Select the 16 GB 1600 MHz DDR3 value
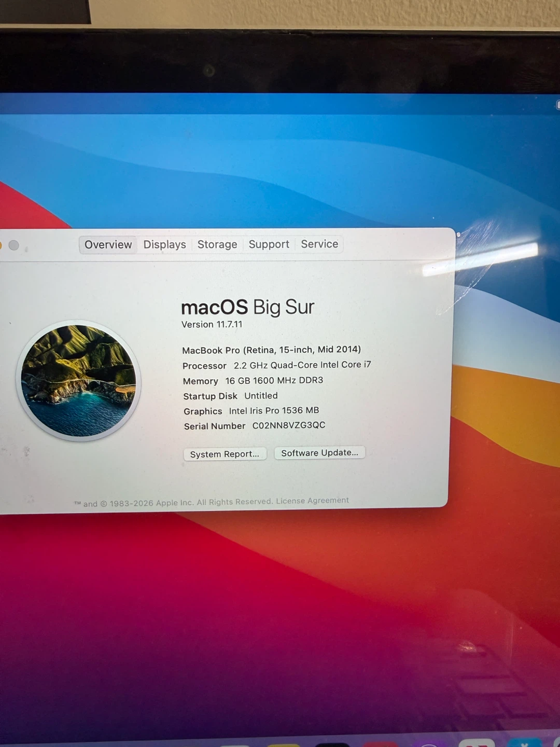This screenshot has height=747, width=560. (x=274, y=380)
